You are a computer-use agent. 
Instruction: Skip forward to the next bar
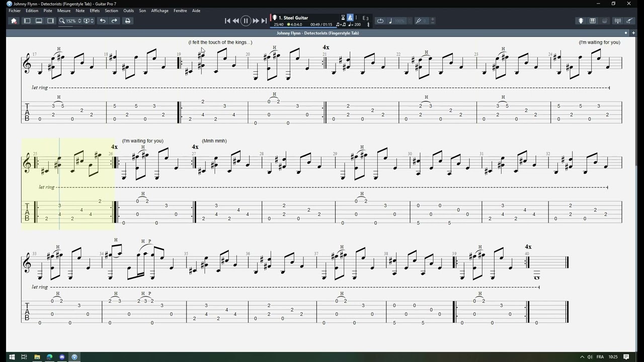coord(256,21)
